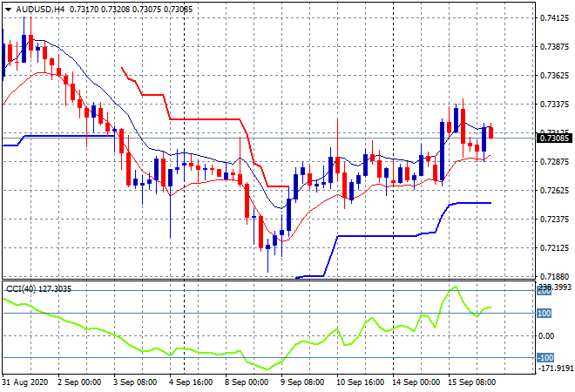The width and height of the screenshot is (575, 392).
Task: Click the 3 Sep 08:00 time label
Action: click(x=135, y=382)
